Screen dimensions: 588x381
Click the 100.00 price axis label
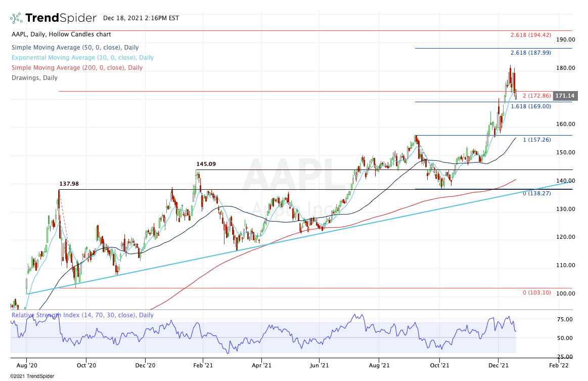click(x=565, y=294)
